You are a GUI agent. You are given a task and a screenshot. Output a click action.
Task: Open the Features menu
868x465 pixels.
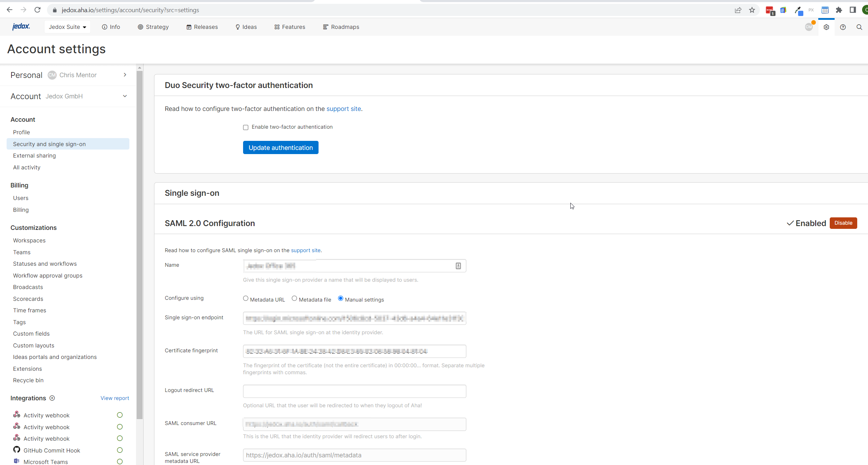click(290, 27)
